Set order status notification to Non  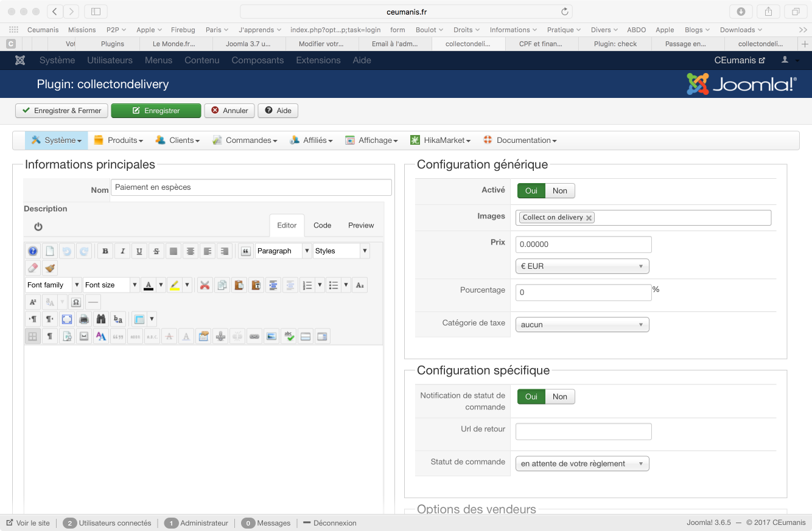coord(559,397)
